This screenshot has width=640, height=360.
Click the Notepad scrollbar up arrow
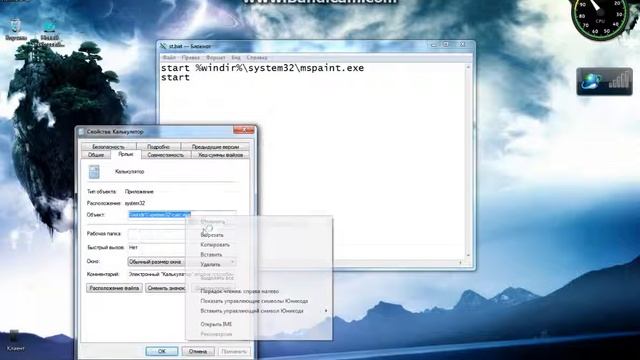click(468, 67)
